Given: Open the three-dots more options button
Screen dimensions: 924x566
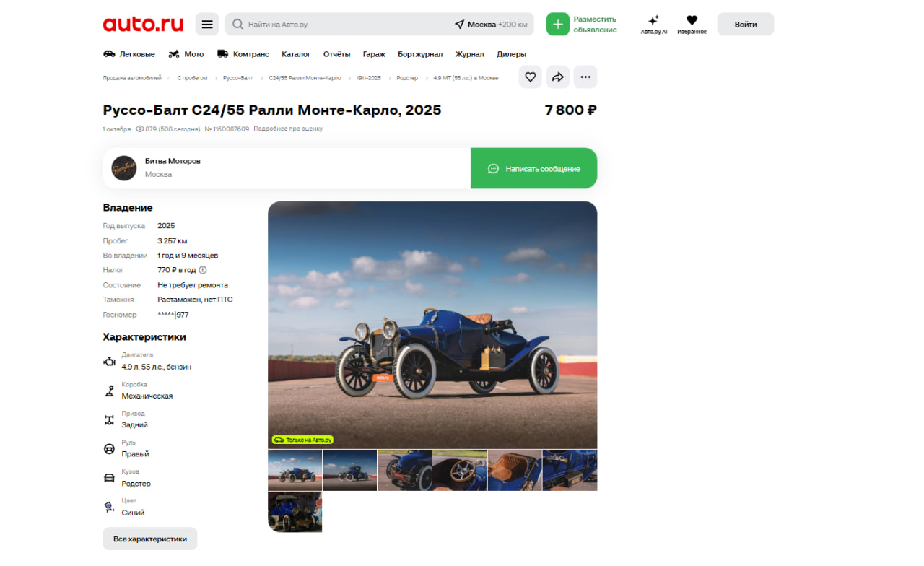Looking at the screenshot, I should click(x=585, y=77).
